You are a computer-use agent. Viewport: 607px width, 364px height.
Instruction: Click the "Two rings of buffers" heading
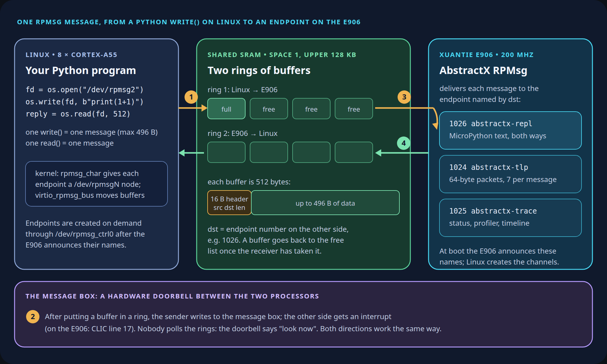259,70
